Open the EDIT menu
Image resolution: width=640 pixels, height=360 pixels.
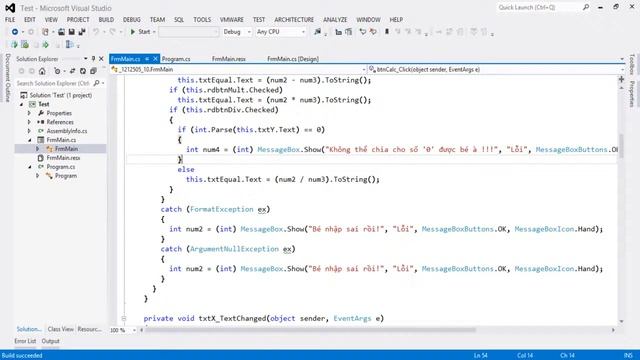(x=29, y=20)
